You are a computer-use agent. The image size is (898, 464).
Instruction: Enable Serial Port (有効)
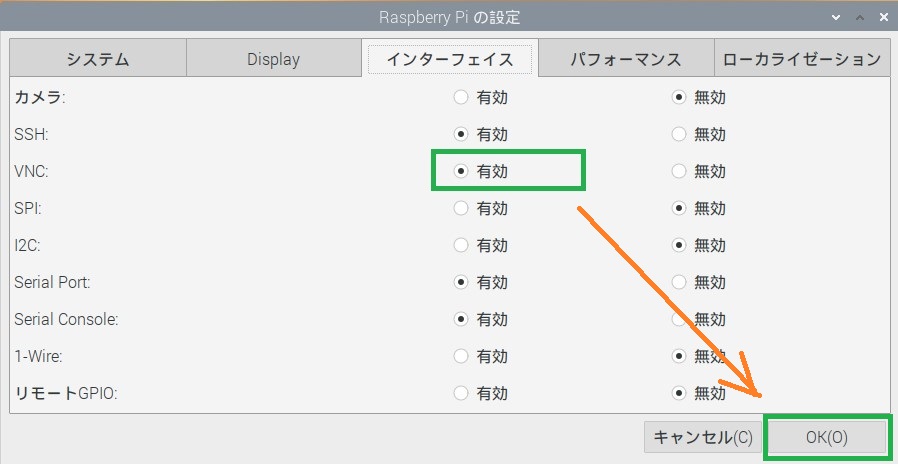[461, 282]
